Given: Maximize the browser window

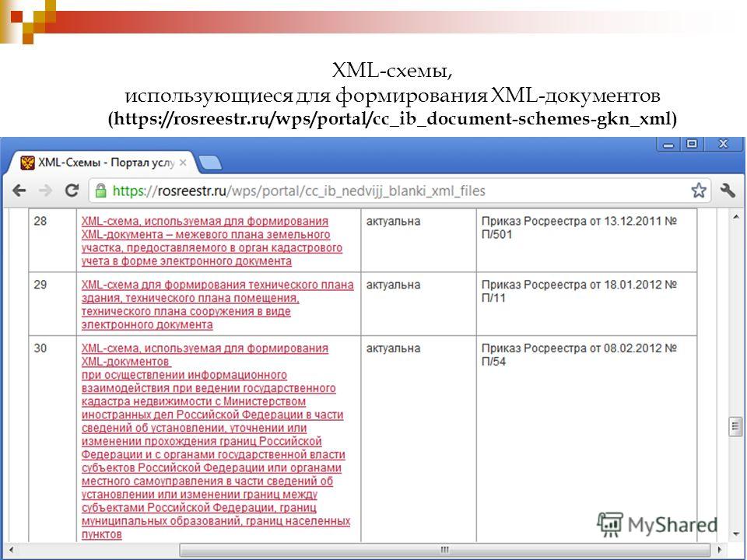Looking at the screenshot, I should (x=692, y=145).
